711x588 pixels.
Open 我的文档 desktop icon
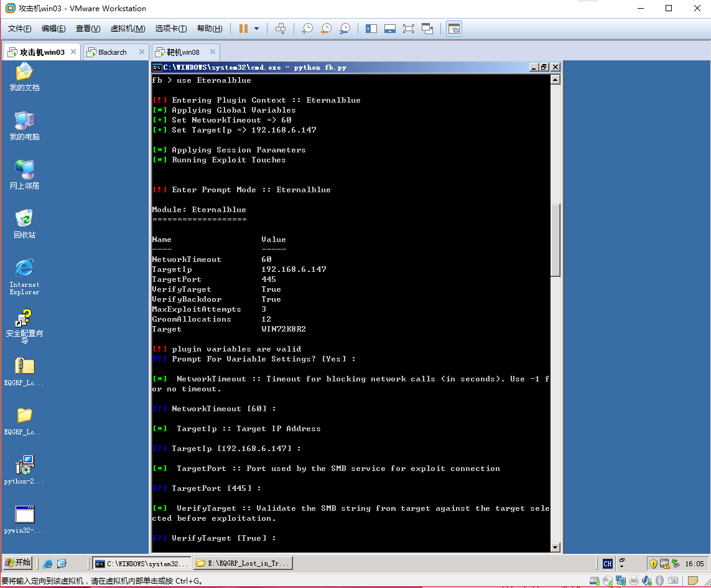pyautogui.click(x=24, y=77)
